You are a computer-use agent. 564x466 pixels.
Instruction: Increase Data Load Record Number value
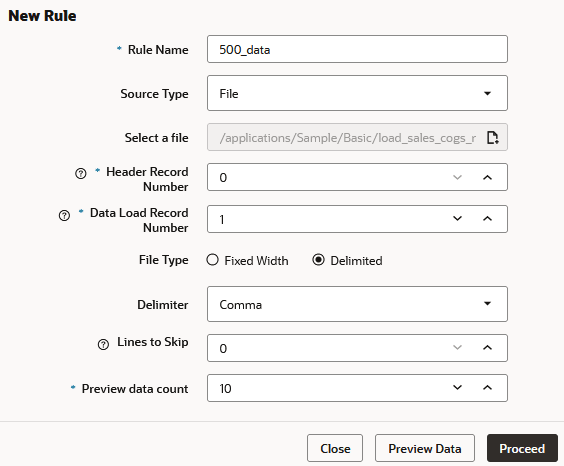487,219
